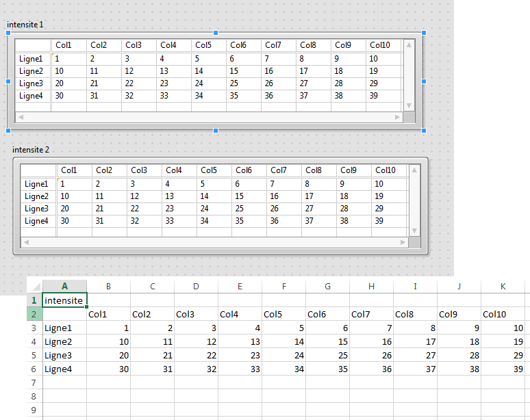Click scroll right arrow in intensite 2 table
The height and width of the screenshot is (420, 530).
point(403,242)
